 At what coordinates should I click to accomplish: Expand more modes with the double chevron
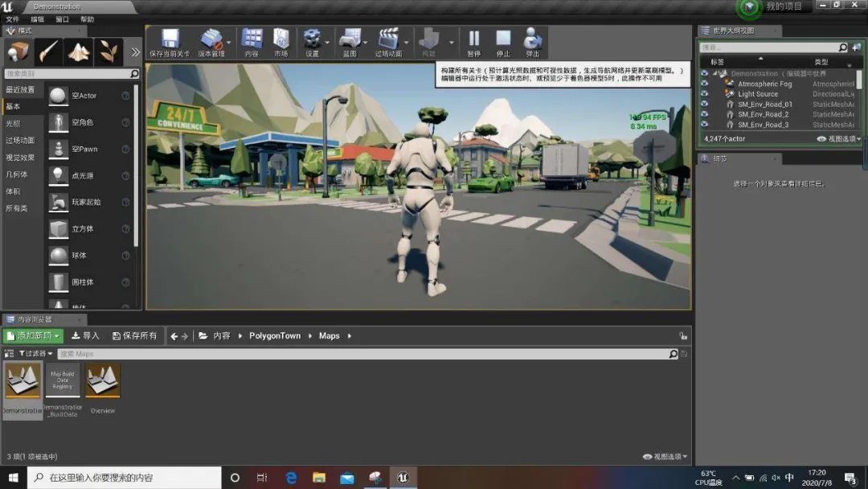(x=135, y=52)
